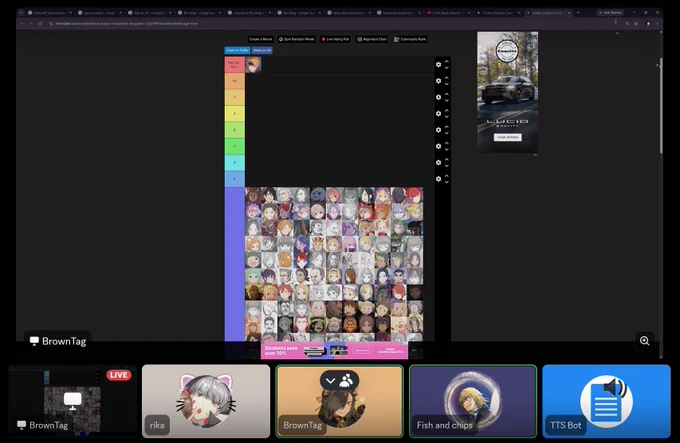Select the cyan D tier label cell
The width and height of the screenshot is (680, 443).
[x=234, y=163]
